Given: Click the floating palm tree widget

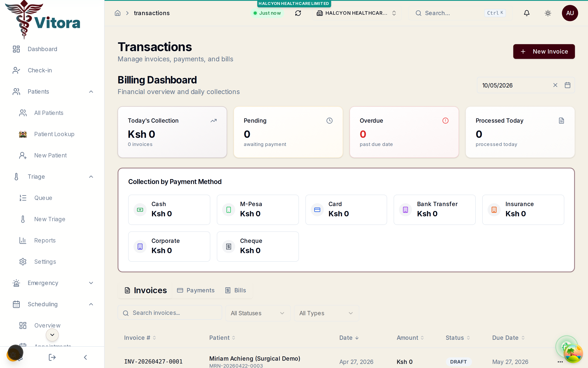Looking at the screenshot, I should (573, 353).
